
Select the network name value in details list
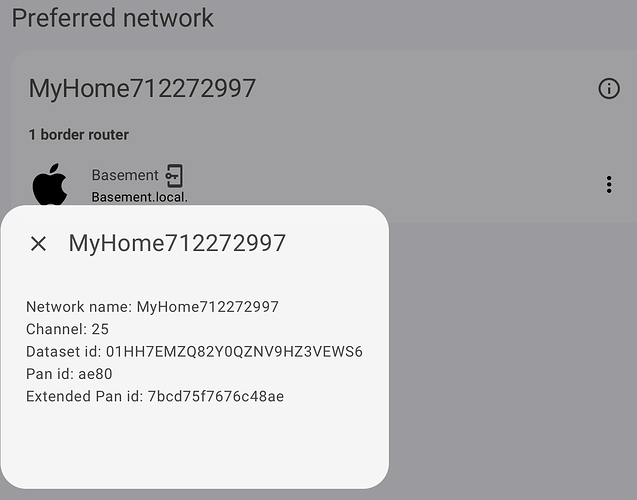click(x=207, y=306)
